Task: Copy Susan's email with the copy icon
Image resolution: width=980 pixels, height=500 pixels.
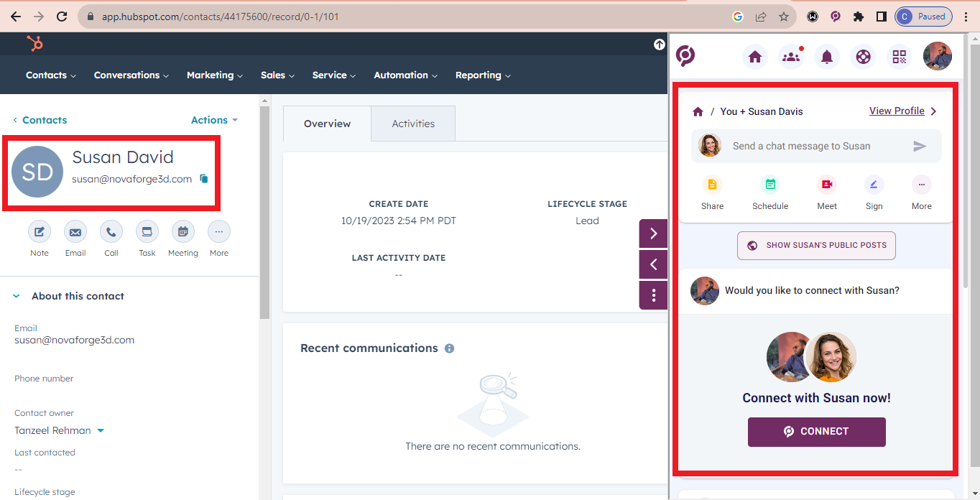Action: [x=204, y=179]
